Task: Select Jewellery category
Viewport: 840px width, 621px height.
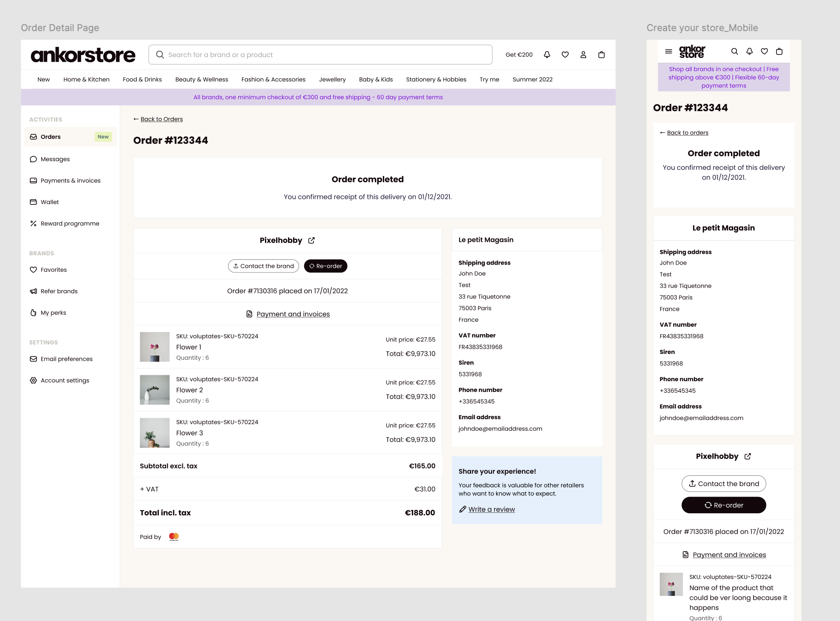Action: [332, 79]
